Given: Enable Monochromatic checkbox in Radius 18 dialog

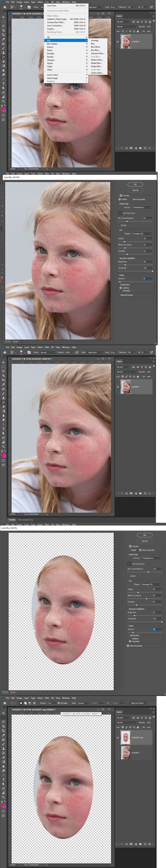Looking at the screenshot, I should 119,295.
